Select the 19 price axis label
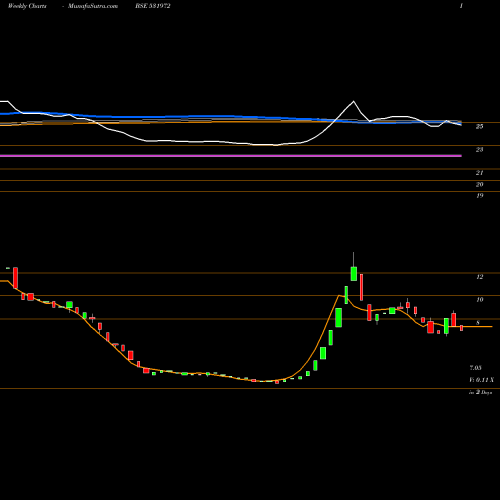The image size is (500, 500). click(x=479, y=196)
